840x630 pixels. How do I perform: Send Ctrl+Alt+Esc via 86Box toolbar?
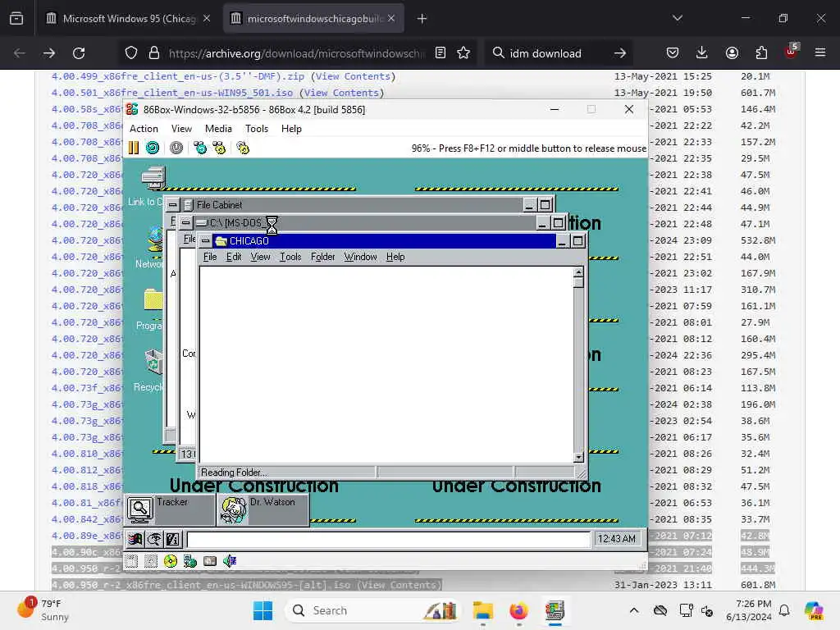tap(219, 148)
